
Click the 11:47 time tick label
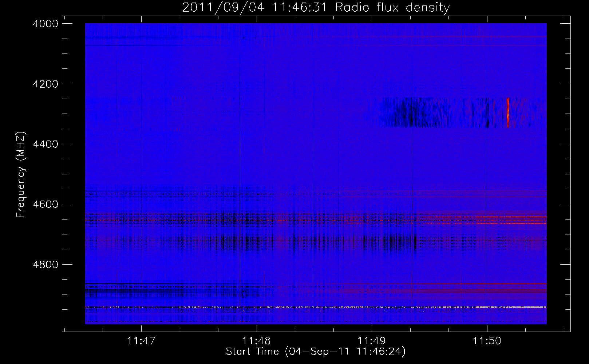pyautogui.click(x=141, y=341)
